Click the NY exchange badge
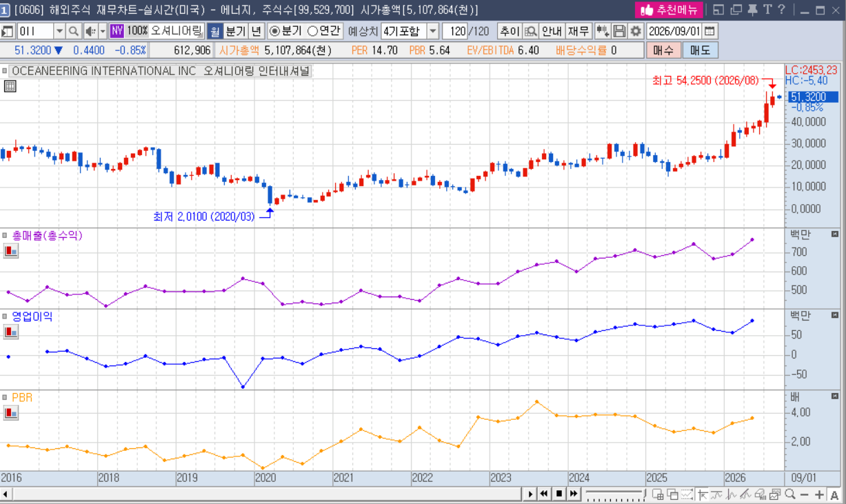The height and width of the screenshot is (504, 846). click(x=117, y=31)
